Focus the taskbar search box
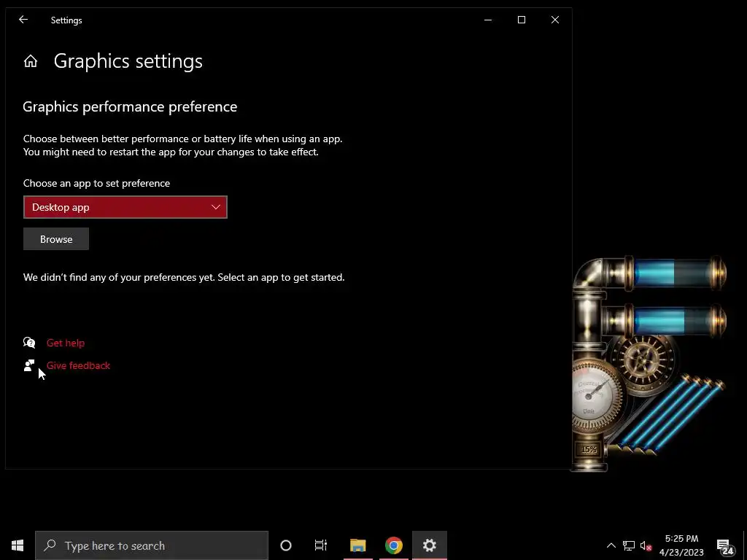747x560 pixels. click(152, 545)
